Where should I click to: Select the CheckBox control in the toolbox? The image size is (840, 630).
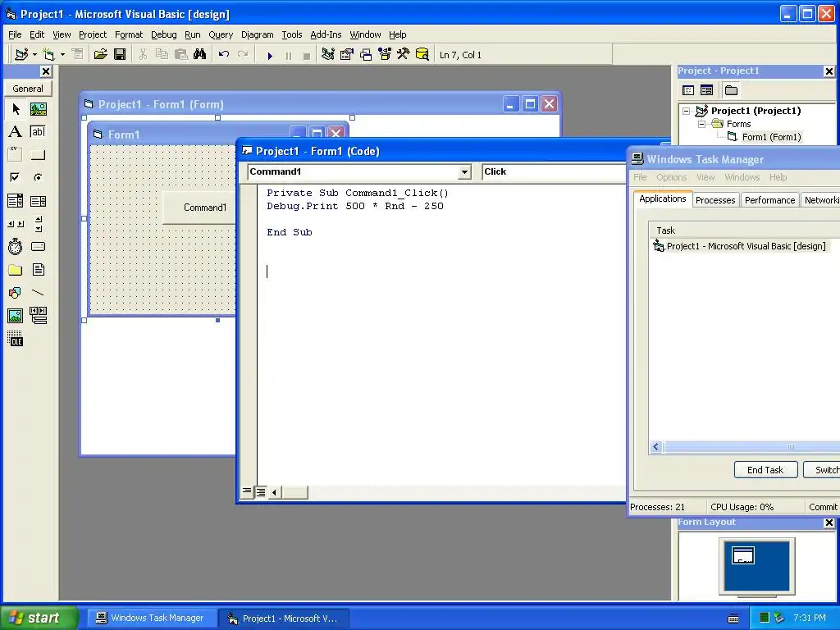pos(16,177)
